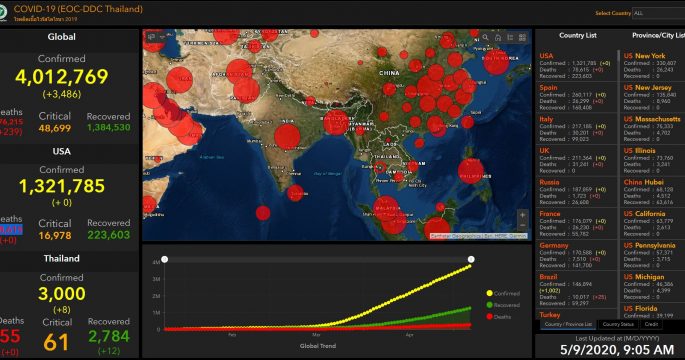Open the Credit tab
This screenshot has width=685, height=360.
[651, 324]
